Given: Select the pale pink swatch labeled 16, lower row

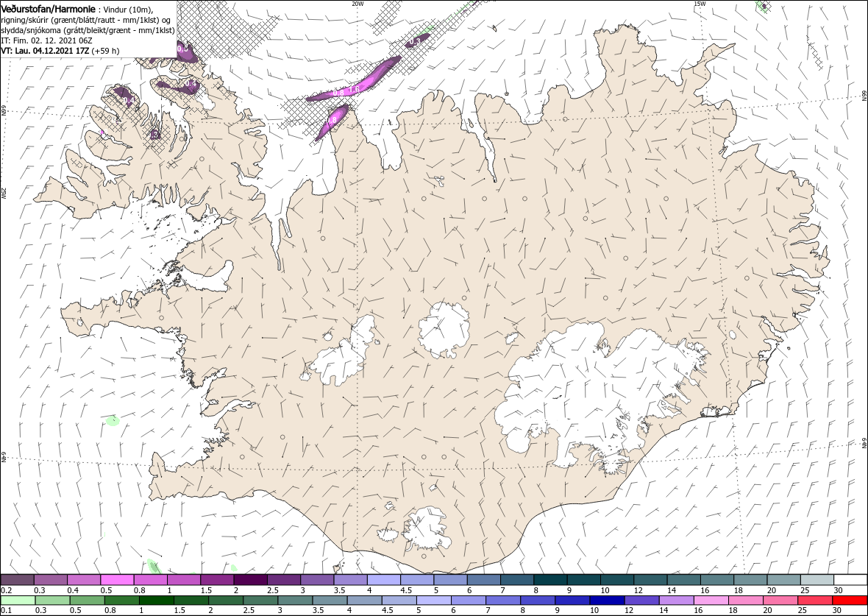Looking at the screenshot, I should (711, 601).
